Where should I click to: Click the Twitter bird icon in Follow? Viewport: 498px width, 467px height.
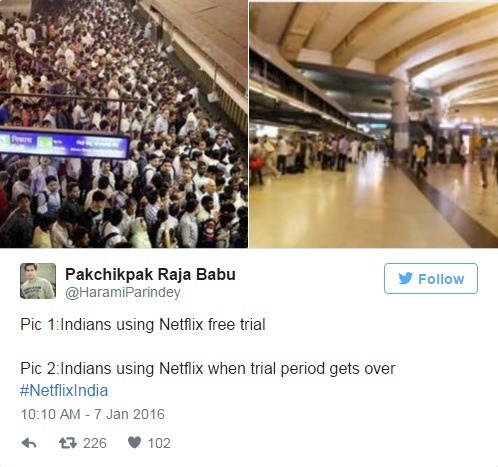click(405, 278)
